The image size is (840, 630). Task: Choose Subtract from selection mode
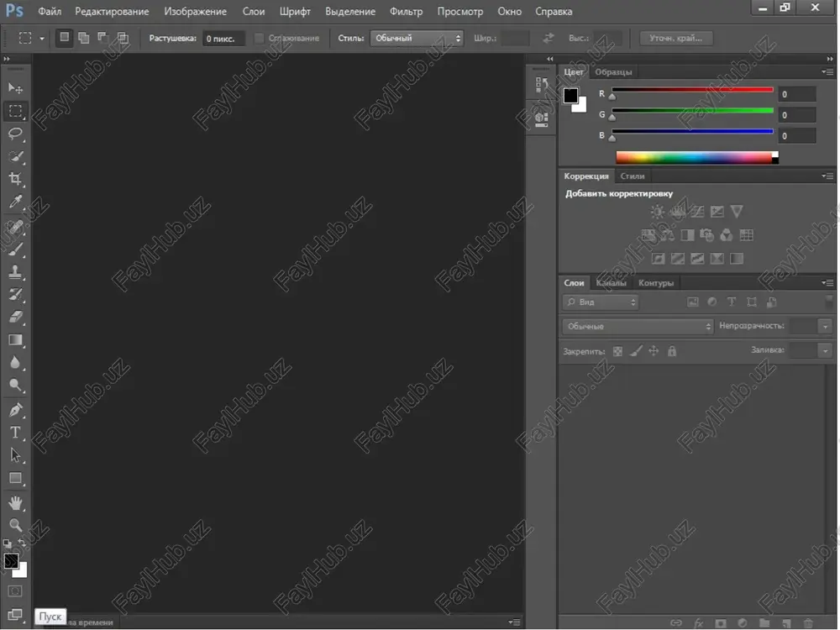102,38
